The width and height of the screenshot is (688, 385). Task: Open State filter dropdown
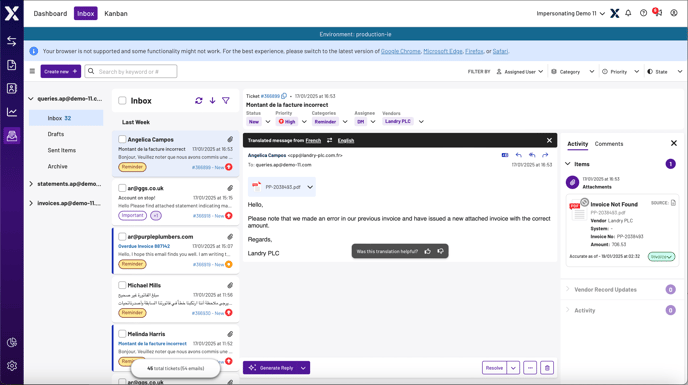point(665,72)
